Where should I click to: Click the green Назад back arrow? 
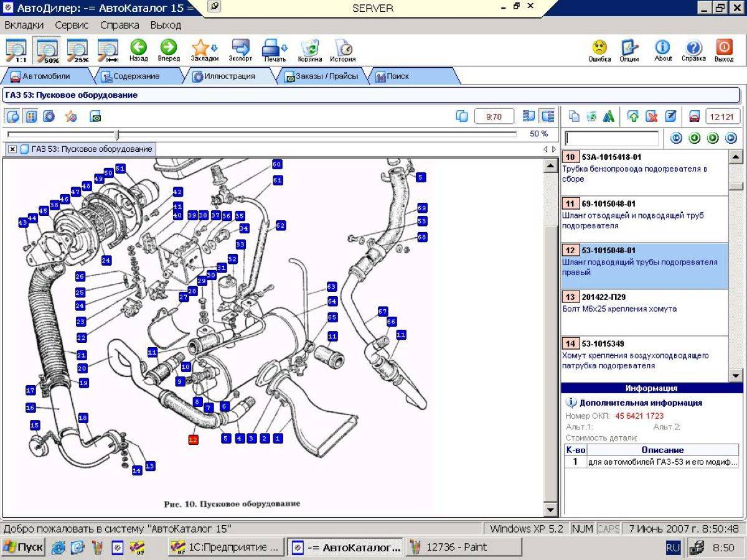tap(138, 50)
